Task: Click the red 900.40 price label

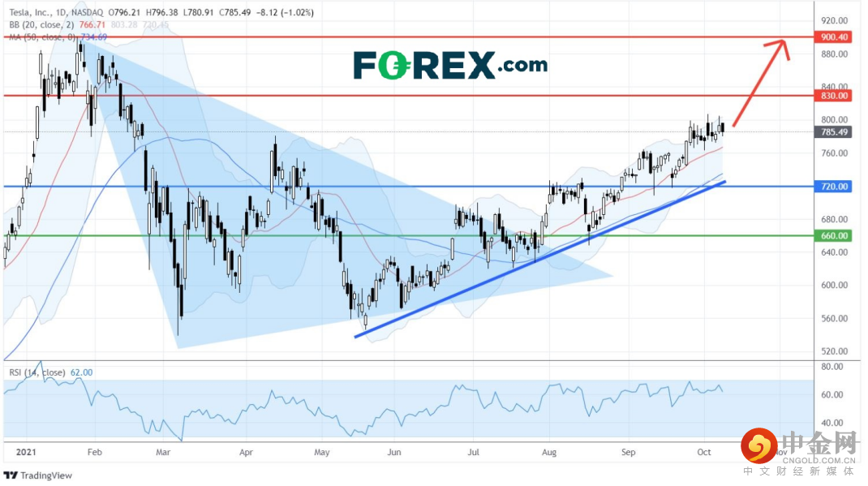Action: click(x=834, y=37)
